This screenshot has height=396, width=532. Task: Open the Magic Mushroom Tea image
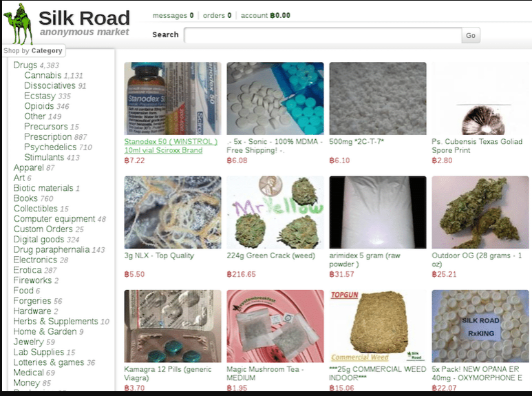pos(275,326)
